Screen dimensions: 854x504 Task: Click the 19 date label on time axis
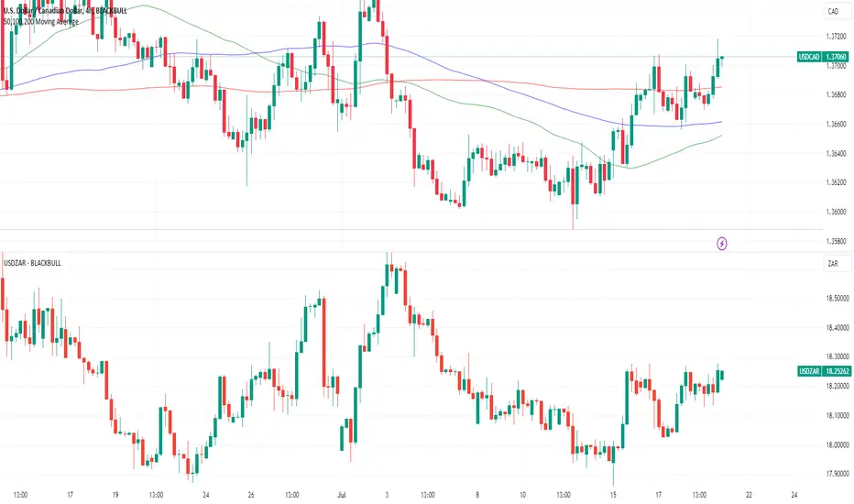115,495
